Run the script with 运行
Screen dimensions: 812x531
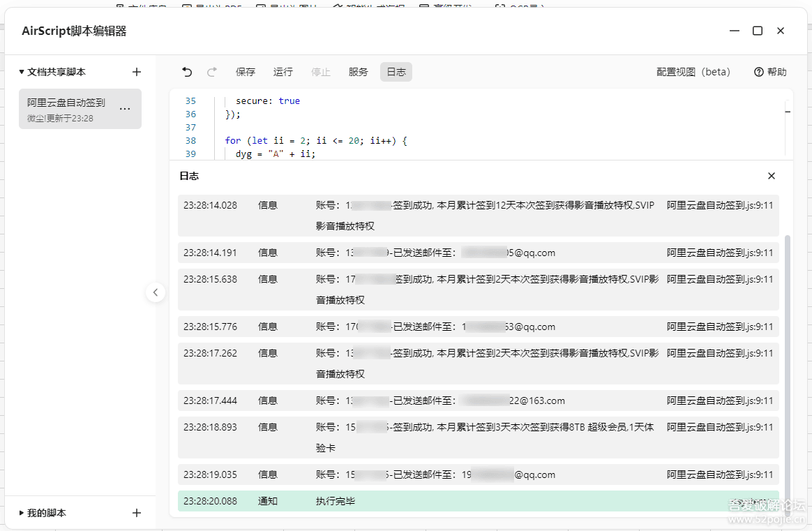(x=283, y=72)
